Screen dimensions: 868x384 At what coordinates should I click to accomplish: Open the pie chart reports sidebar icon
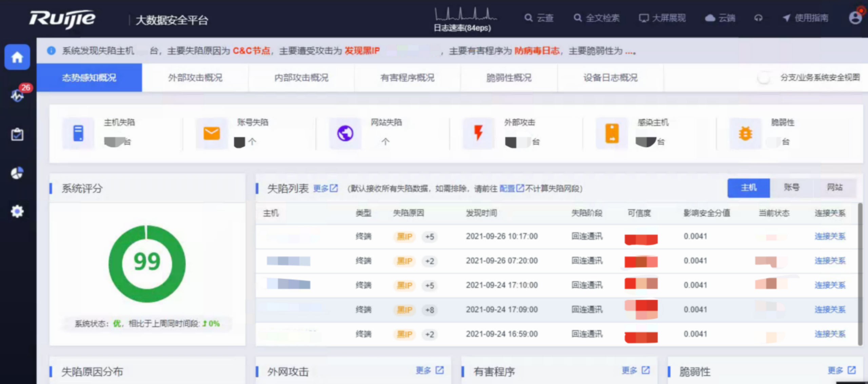point(17,173)
